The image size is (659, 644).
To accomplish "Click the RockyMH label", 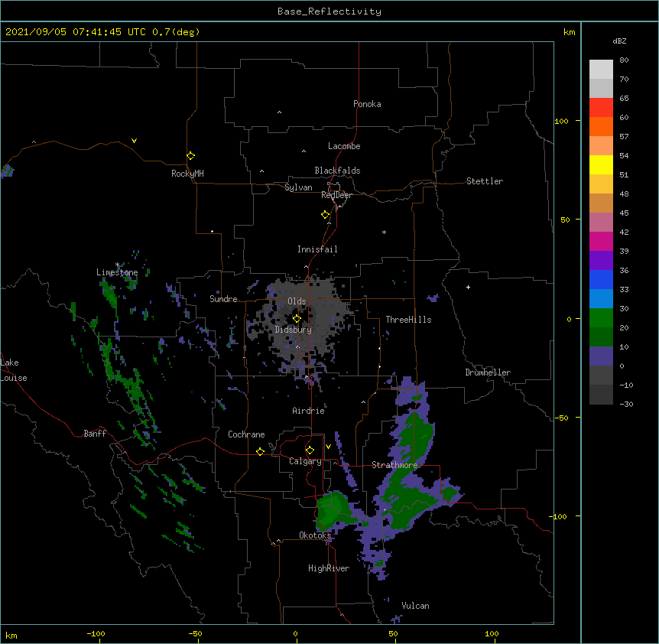I will click(187, 174).
